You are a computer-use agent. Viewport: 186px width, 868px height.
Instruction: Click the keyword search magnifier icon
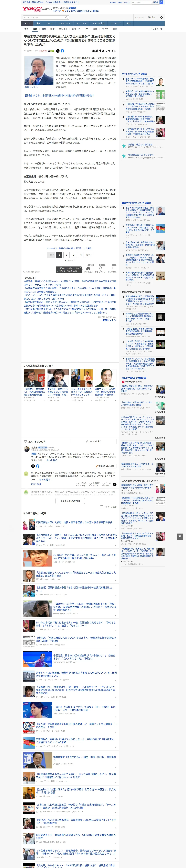coord(66,18)
